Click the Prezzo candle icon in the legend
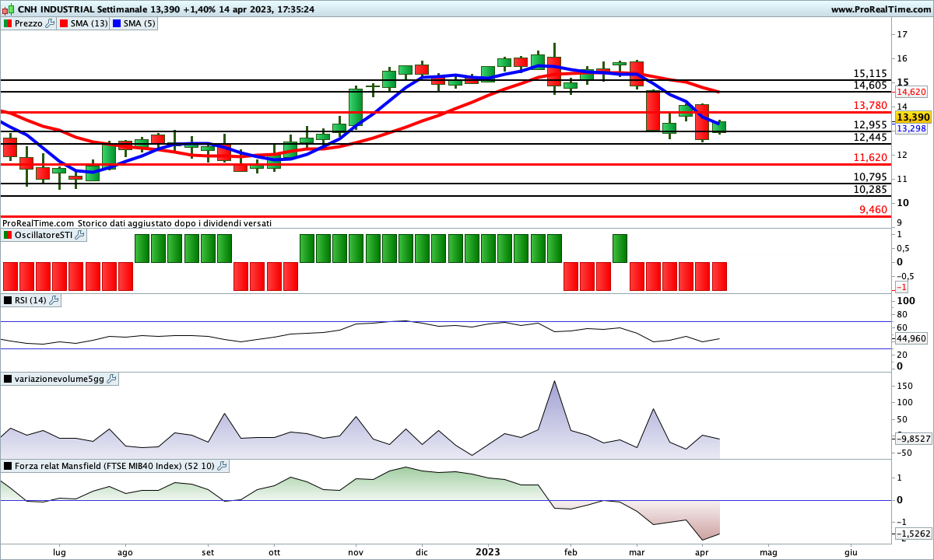 pyautogui.click(x=8, y=23)
